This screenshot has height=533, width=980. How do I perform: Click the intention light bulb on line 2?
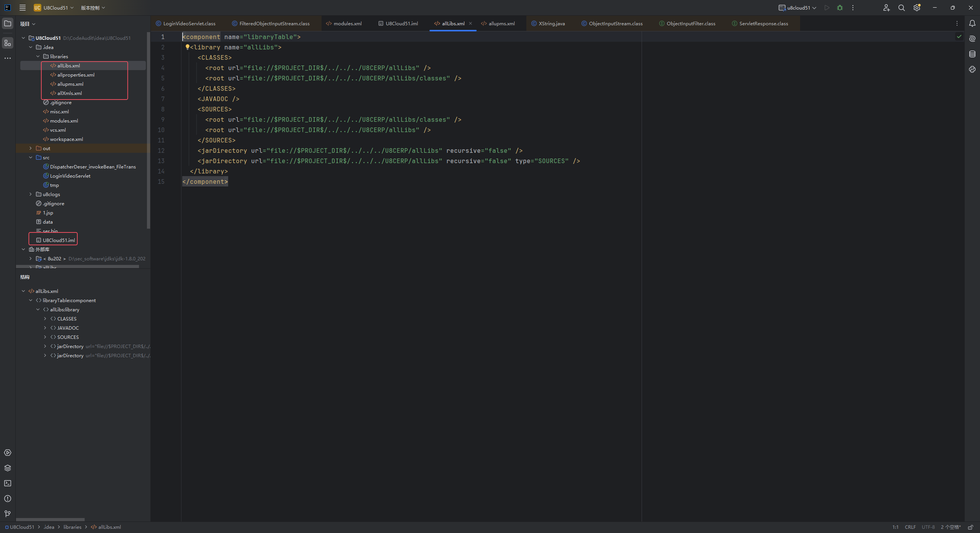(187, 47)
